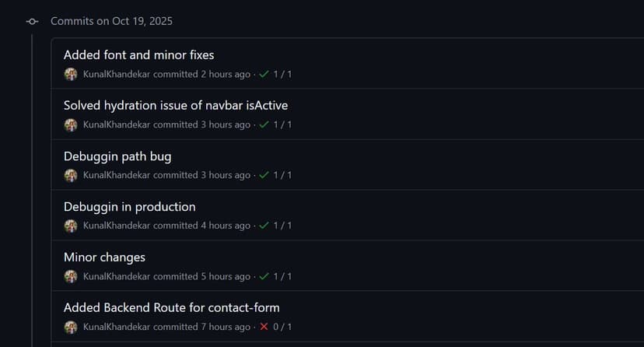Image resolution: width=644 pixels, height=347 pixels.
Task: Click avatar beside 'Added font and minor fixes' commit
Action: tap(71, 75)
